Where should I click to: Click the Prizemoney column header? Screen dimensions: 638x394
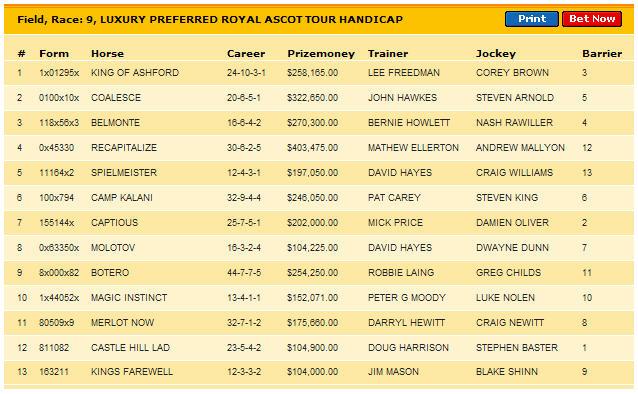click(321, 54)
